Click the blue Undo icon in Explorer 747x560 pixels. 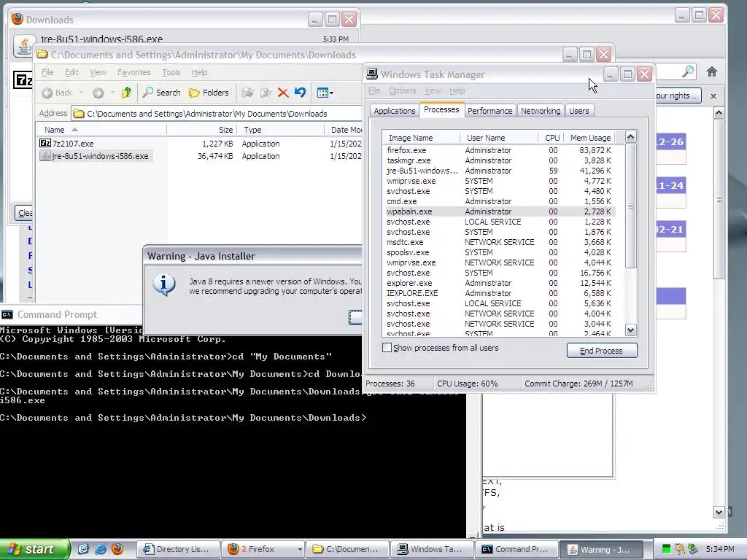point(300,93)
